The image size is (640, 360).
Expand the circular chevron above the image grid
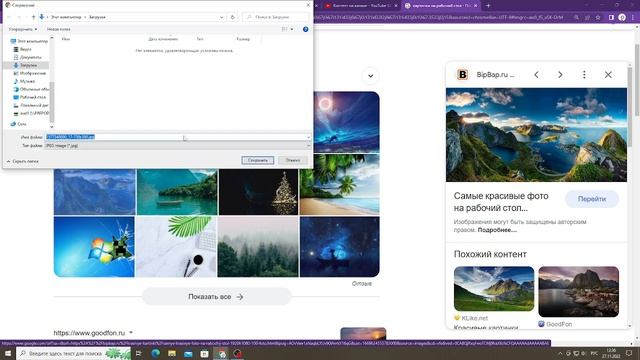pos(370,76)
